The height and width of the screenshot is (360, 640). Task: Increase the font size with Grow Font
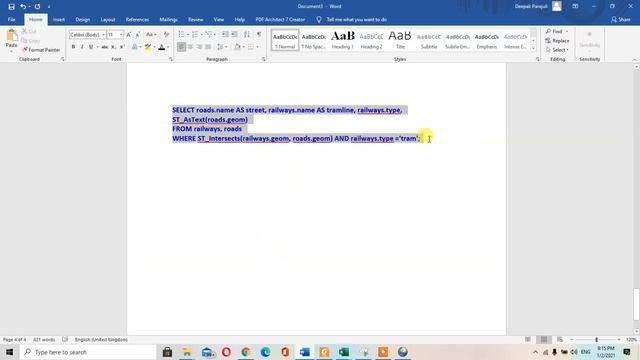129,35
